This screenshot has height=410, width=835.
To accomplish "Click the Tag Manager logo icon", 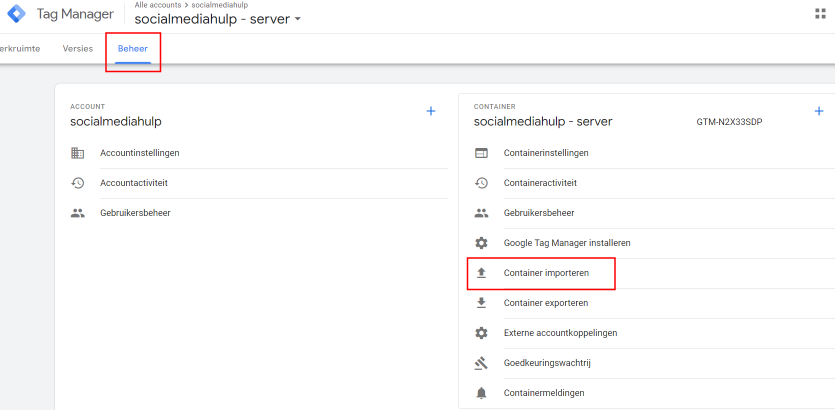I will [x=17, y=14].
